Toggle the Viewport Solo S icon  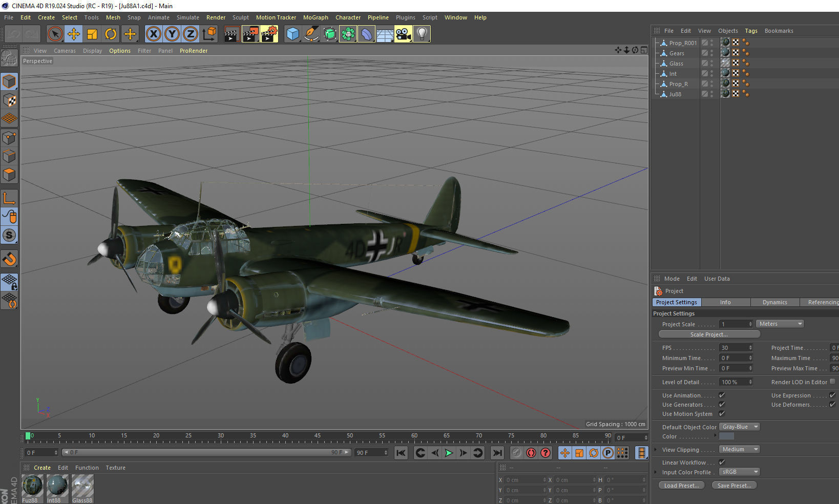[9, 235]
